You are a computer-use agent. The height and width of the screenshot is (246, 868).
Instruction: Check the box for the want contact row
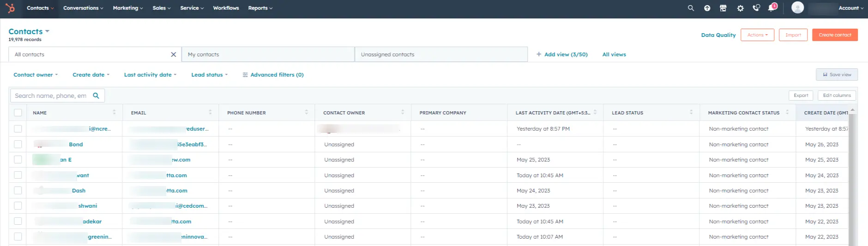18,175
